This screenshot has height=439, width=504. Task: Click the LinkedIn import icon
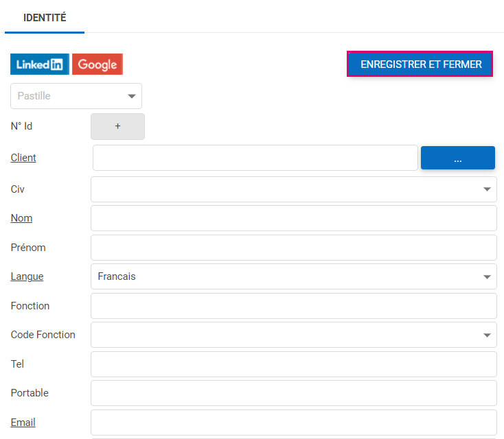39,64
